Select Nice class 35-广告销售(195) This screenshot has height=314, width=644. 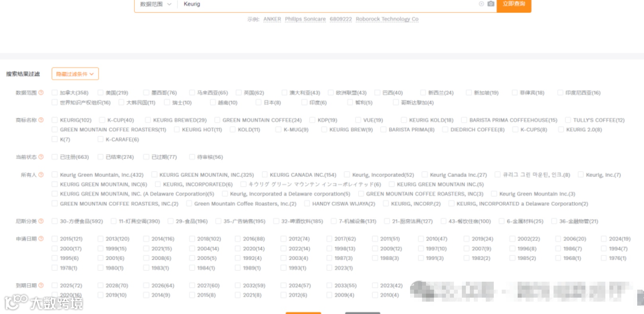tap(218, 221)
